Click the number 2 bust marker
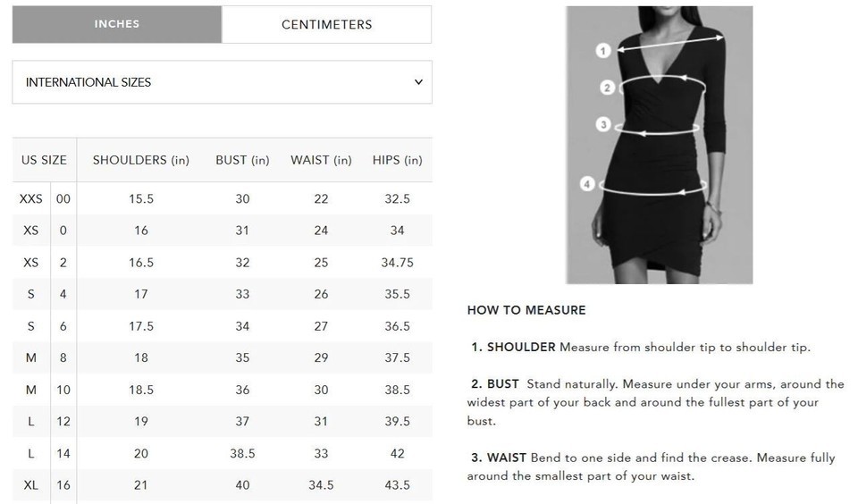The height and width of the screenshot is (504, 858). 607,88
